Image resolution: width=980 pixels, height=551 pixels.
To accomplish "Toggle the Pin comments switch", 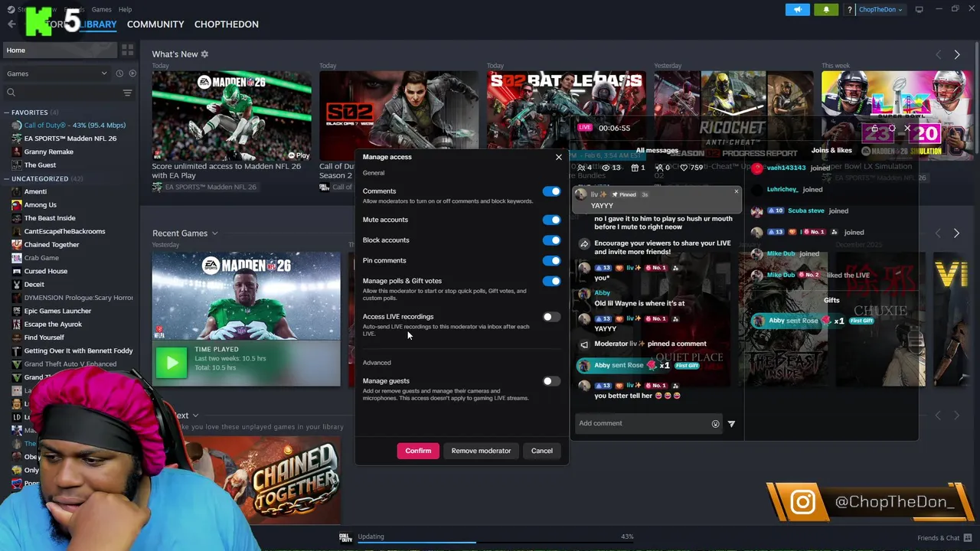I will coord(551,261).
